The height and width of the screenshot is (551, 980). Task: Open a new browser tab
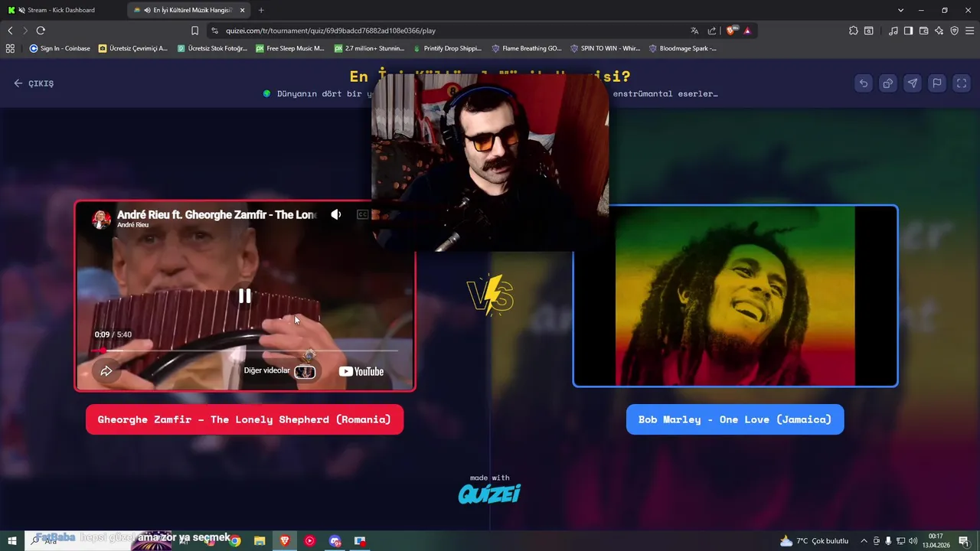click(261, 10)
